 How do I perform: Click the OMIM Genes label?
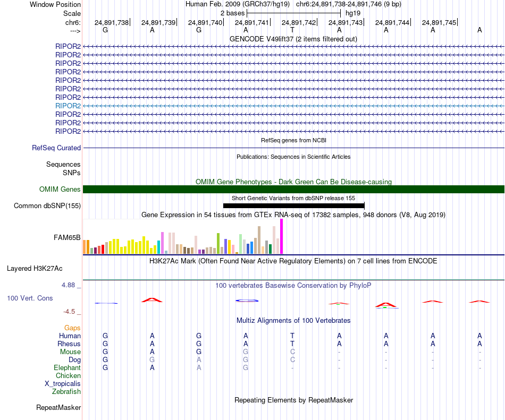click(x=60, y=189)
